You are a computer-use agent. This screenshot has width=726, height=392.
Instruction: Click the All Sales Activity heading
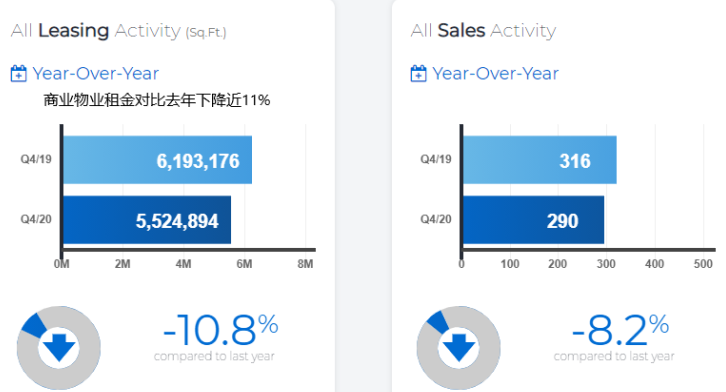(x=483, y=31)
